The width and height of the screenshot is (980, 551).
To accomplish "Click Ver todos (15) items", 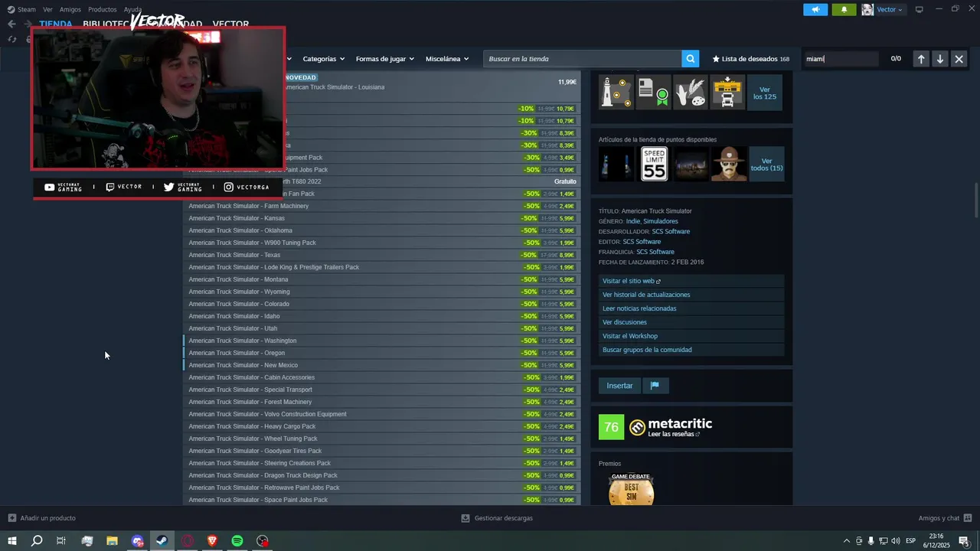I will (x=766, y=164).
